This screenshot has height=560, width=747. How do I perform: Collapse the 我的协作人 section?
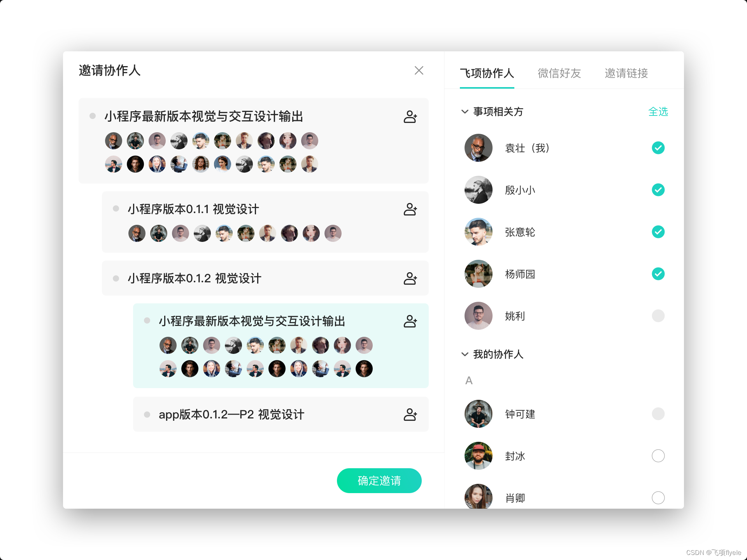(465, 354)
